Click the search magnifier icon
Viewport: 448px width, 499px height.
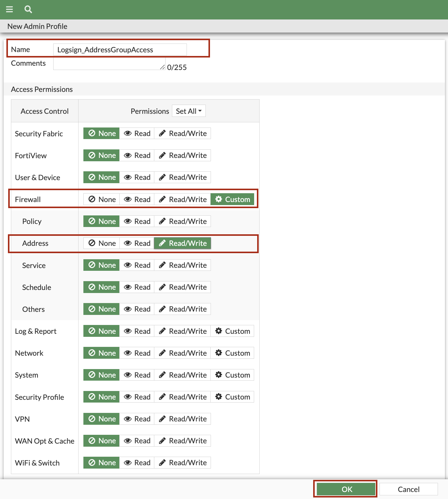(x=28, y=9)
